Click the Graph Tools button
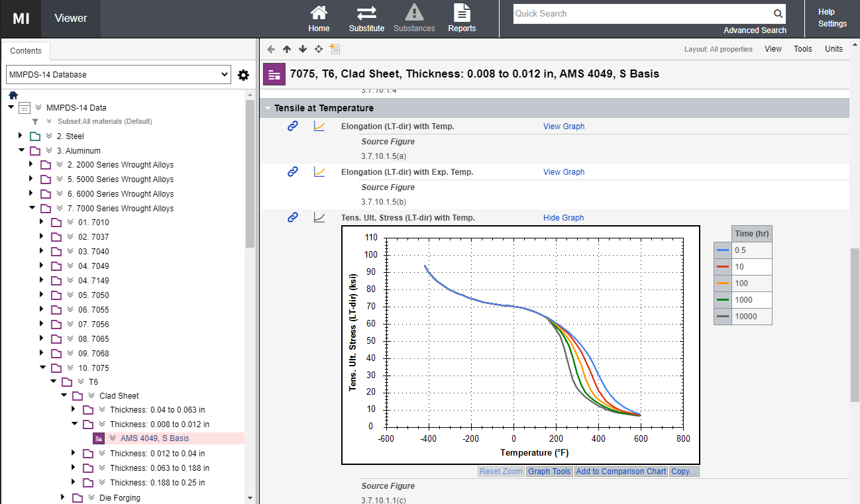This screenshot has width=860, height=504. coord(549,472)
